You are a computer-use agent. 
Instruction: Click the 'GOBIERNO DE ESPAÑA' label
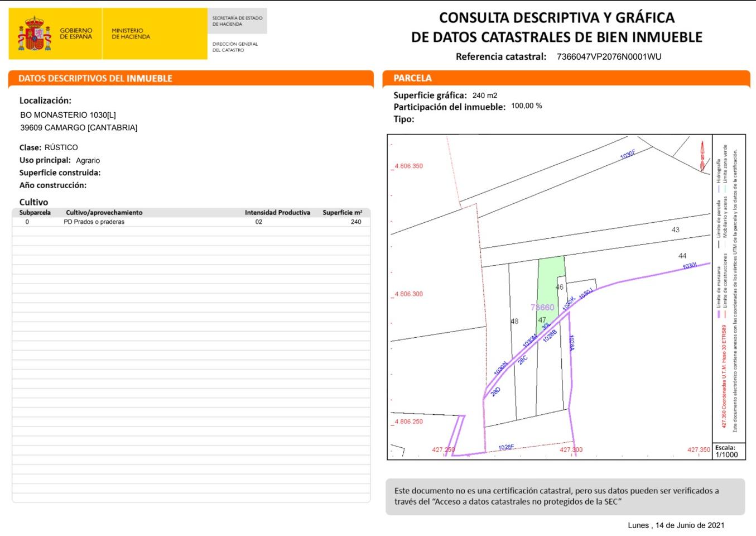[x=76, y=33]
